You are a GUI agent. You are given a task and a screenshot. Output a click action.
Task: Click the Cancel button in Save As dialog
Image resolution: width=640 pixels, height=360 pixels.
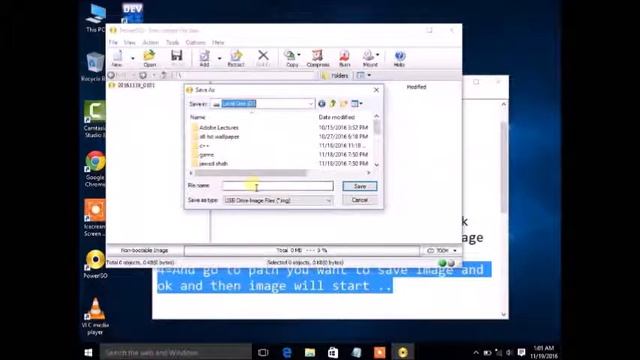pyautogui.click(x=360, y=200)
